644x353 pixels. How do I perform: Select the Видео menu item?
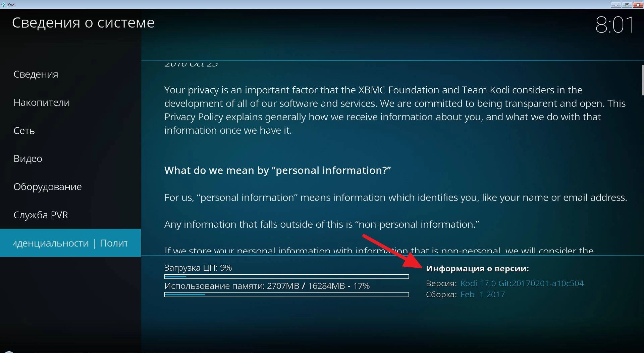click(70, 159)
